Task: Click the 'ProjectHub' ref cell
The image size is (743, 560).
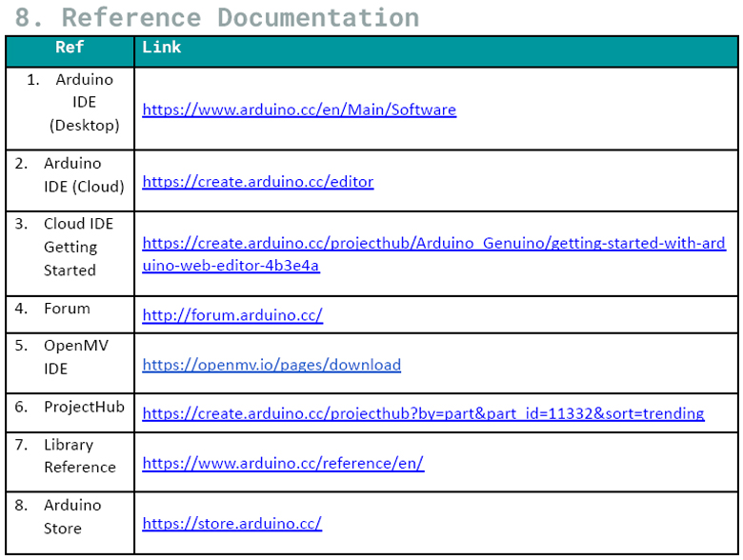Action: pyautogui.click(x=83, y=407)
